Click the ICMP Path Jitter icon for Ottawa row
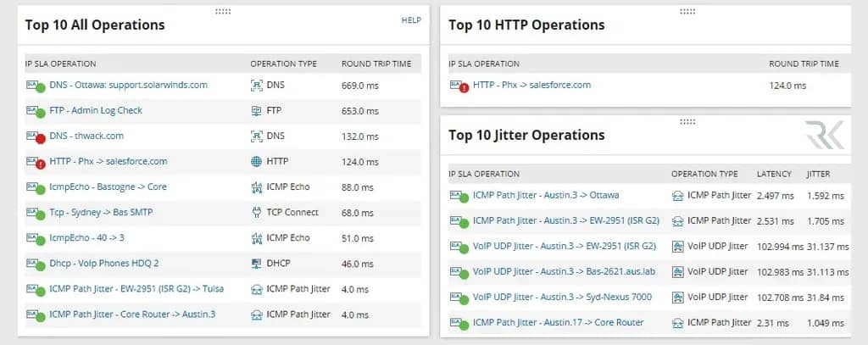This screenshot has height=345, width=868. click(678, 196)
